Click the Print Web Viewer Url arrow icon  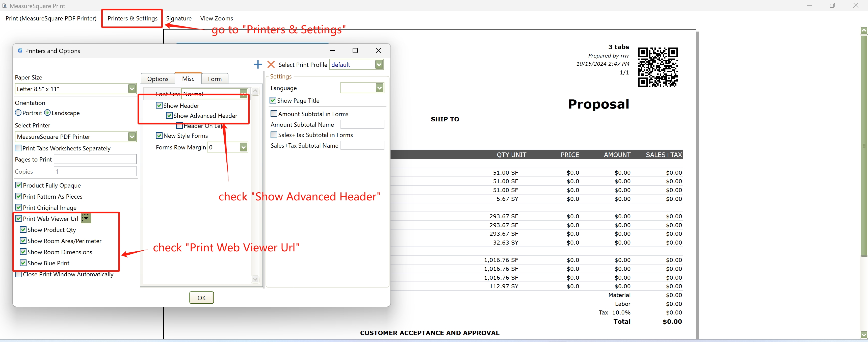point(86,219)
